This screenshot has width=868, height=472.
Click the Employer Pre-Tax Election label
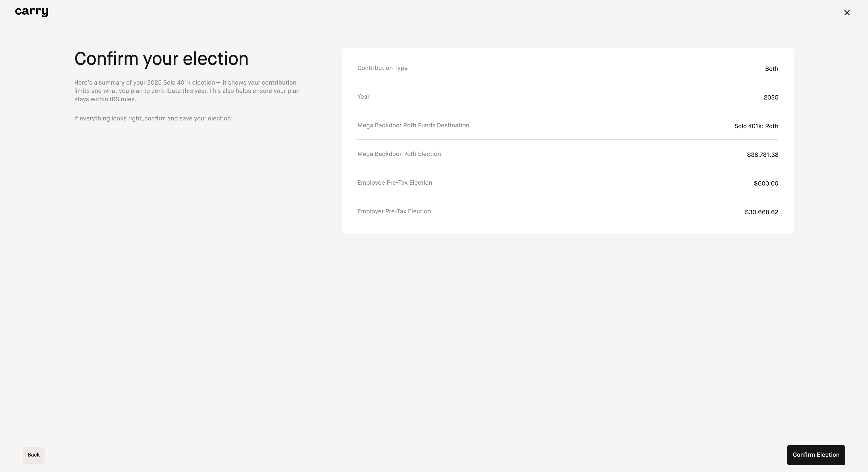coord(394,211)
